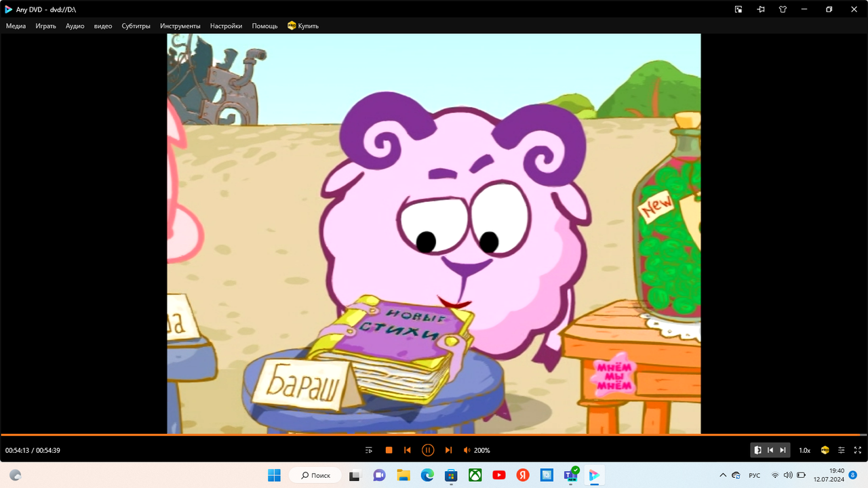Click the taskbar Поиск search box
Viewport: 868px width, 488px height.
pyautogui.click(x=315, y=475)
